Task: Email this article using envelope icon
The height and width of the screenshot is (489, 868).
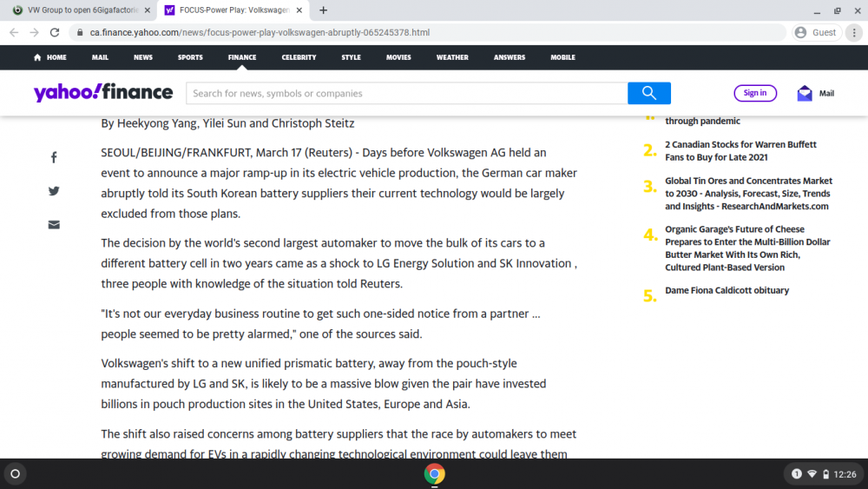Action: click(54, 225)
